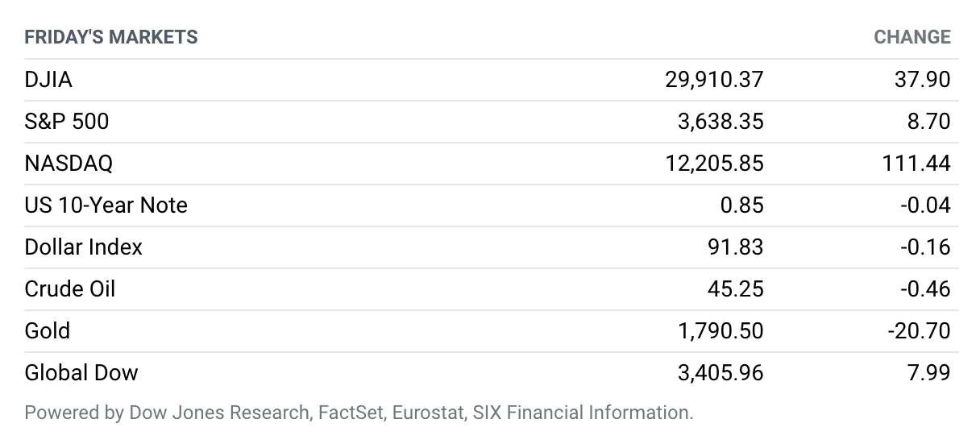Select the NASDAQ value 12,205.85
980x448 pixels.
pyautogui.click(x=714, y=164)
